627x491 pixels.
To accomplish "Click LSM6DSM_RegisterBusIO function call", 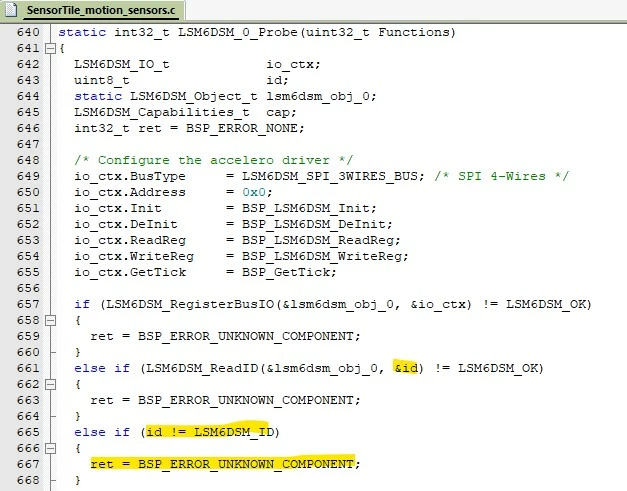I will point(190,304).
